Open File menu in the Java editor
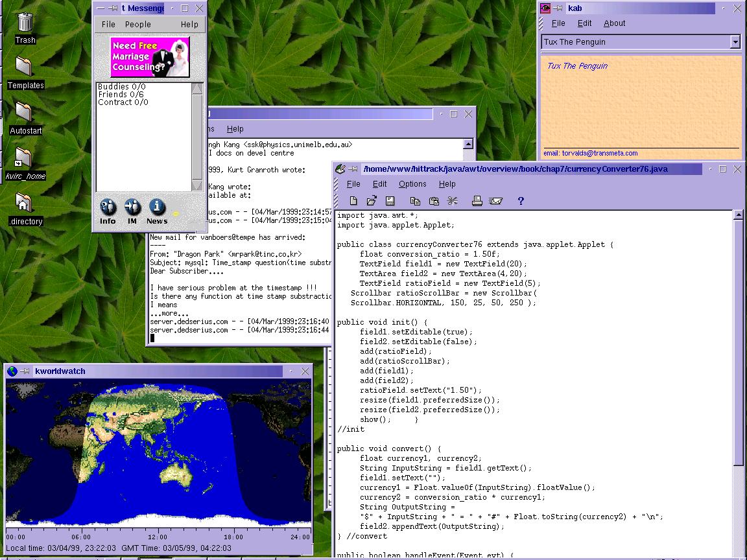The image size is (747, 560). pyautogui.click(x=353, y=184)
